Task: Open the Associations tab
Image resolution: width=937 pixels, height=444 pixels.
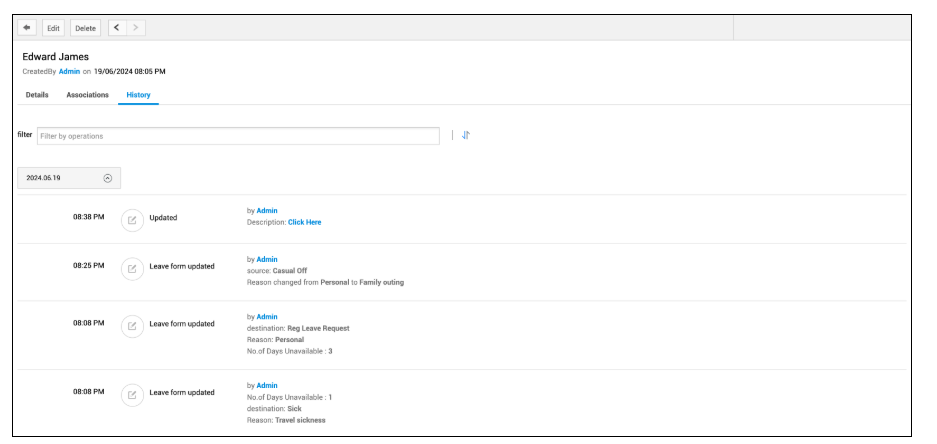Action: [x=87, y=95]
